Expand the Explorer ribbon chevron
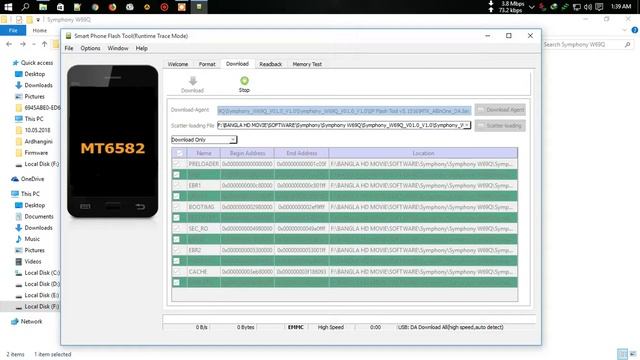Viewport: 640px width, 360px height. pyautogui.click(x=624, y=30)
